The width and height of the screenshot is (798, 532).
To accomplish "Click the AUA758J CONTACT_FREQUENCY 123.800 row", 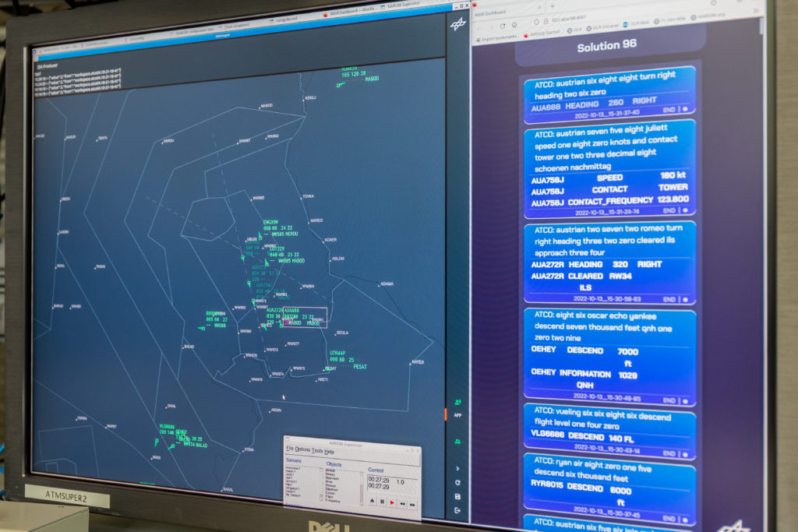I will coord(609,201).
